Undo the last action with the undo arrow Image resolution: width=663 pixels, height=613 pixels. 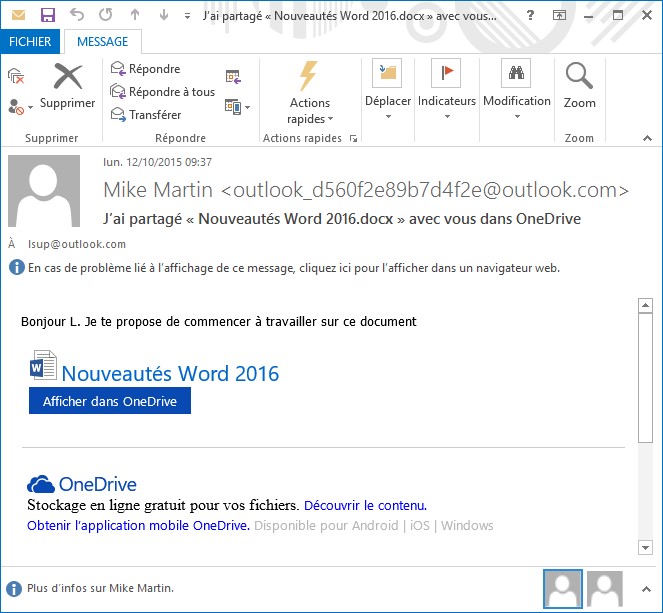77,15
